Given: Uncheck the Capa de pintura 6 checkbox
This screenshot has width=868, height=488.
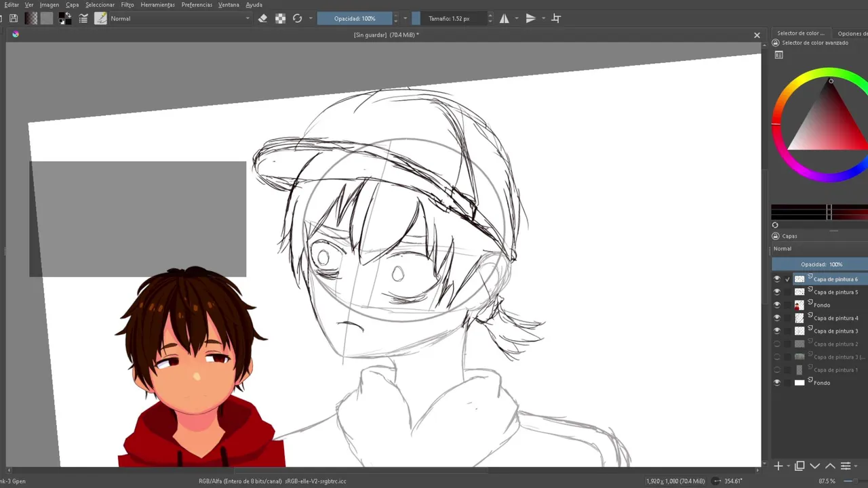Looking at the screenshot, I should coord(787,279).
